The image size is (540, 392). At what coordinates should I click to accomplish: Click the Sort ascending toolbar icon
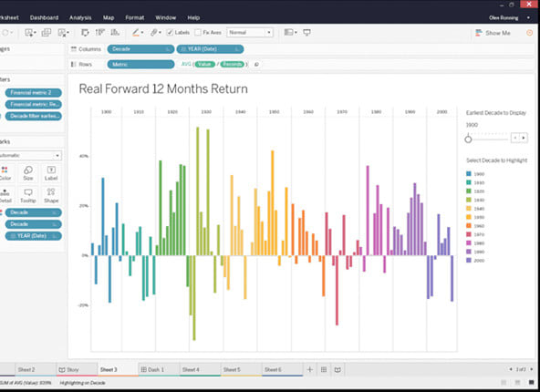point(99,33)
